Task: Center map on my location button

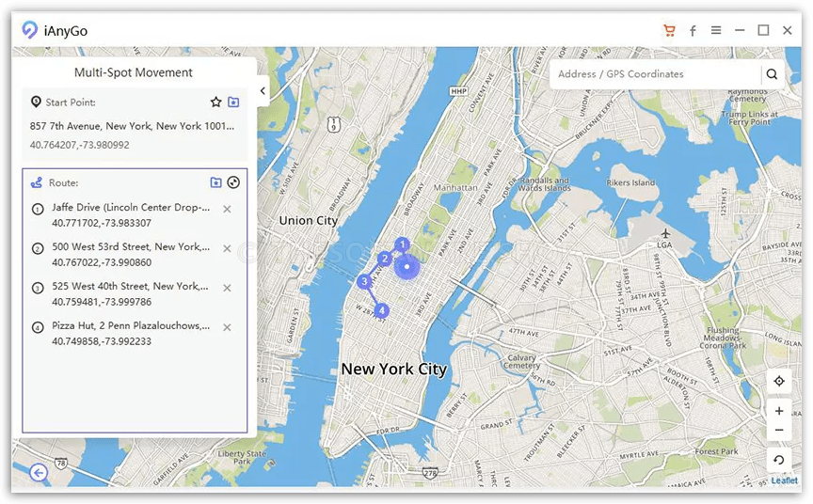Action: coord(779,381)
